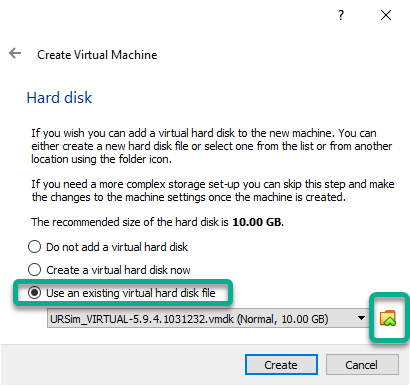This screenshot has height=386, width=410.
Task: Expand the disk file dropdown arrow
Action: click(361, 318)
